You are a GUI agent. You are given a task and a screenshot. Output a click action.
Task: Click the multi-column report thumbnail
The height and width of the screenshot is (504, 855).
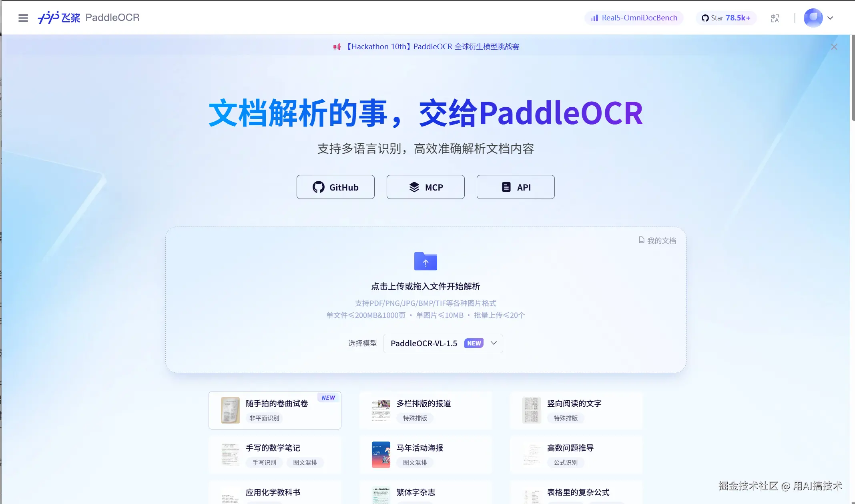point(381,410)
